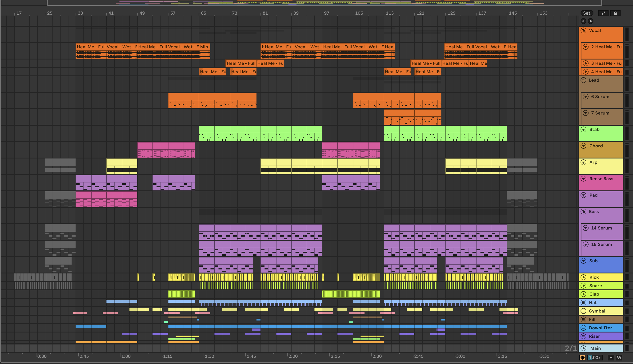Unfold the Main track

tap(583, 348)
